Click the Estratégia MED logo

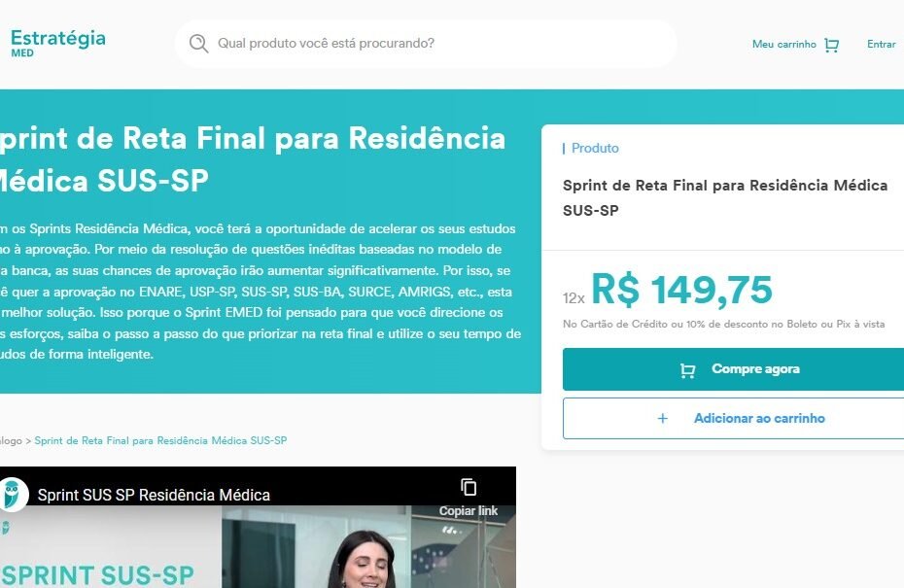click(x=57, y=43)
